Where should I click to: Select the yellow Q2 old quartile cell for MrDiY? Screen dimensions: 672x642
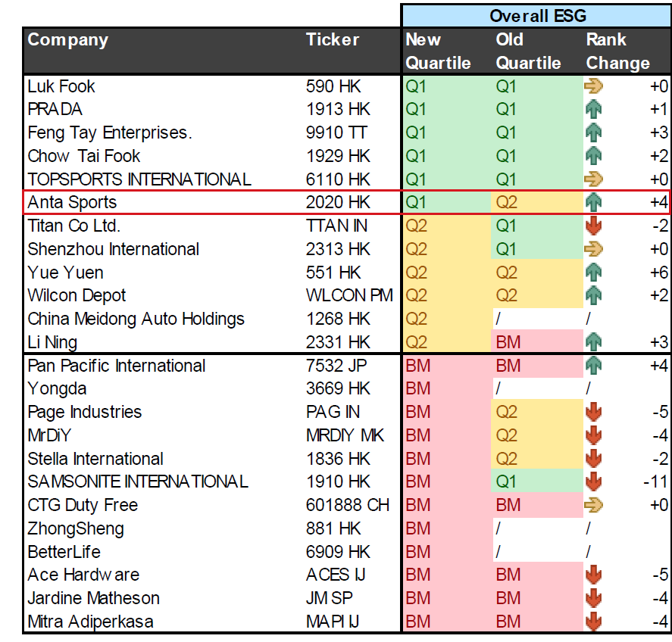coord(538,435)
